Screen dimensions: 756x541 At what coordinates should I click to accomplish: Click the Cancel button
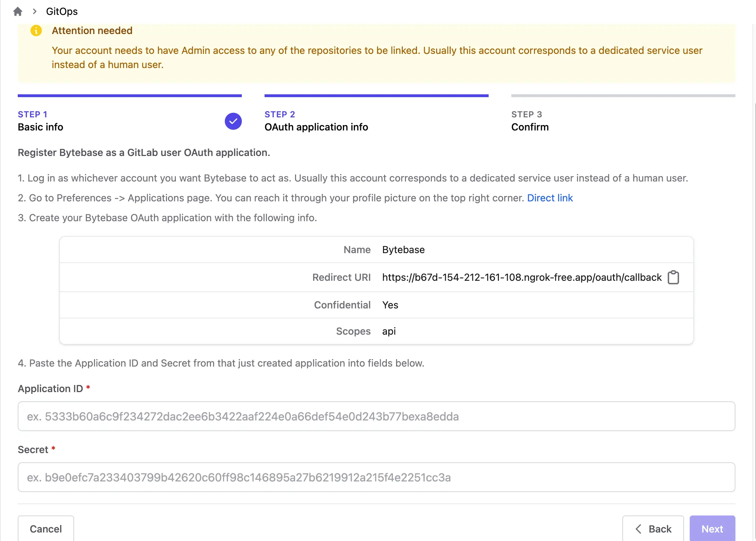(x=46, y=529)
